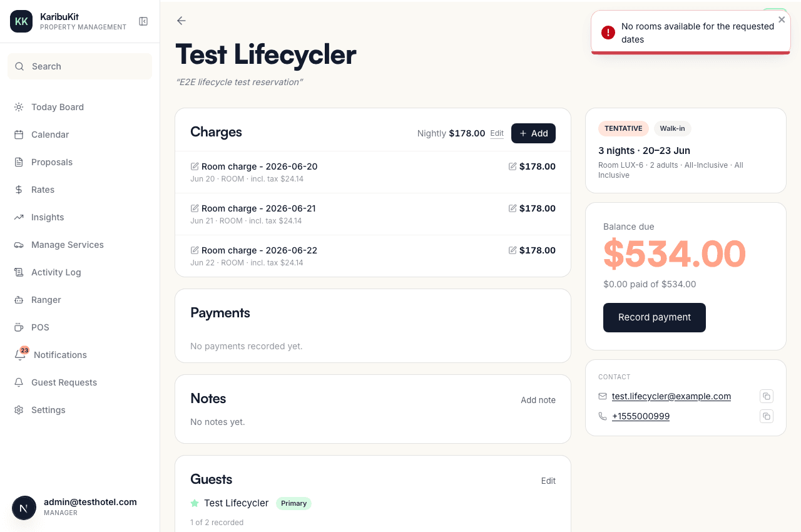Viewport: 801px width, 532px height.
Task: Edit description of 2026-06-22 room charge
Action: (x=195, y=250)
